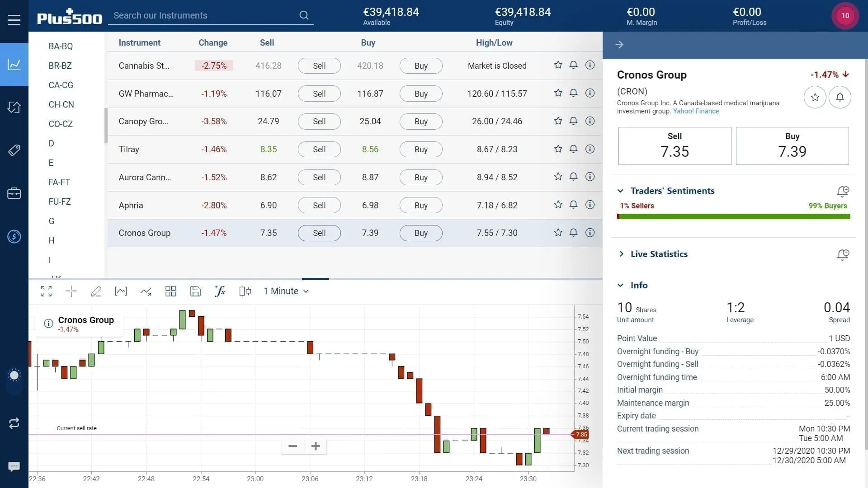The width and height of the screenshot is (868, 488).
Task: Open the chart type icon
Action: (121, 291)
